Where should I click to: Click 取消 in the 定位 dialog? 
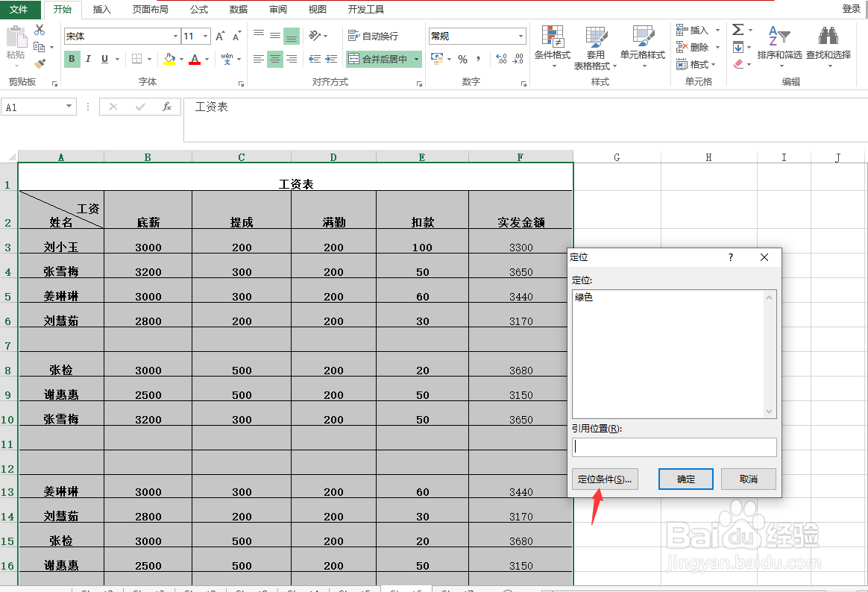click(x=749, y=479)
